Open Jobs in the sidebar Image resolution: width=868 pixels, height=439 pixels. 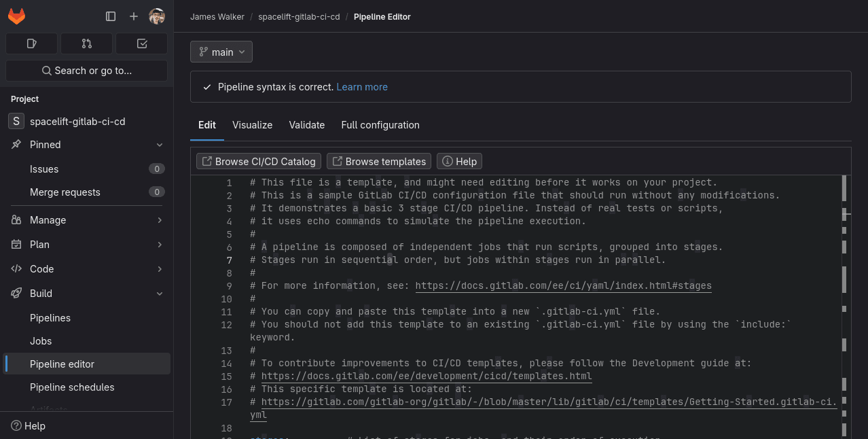pyautogui.click(x=39, y=340)
